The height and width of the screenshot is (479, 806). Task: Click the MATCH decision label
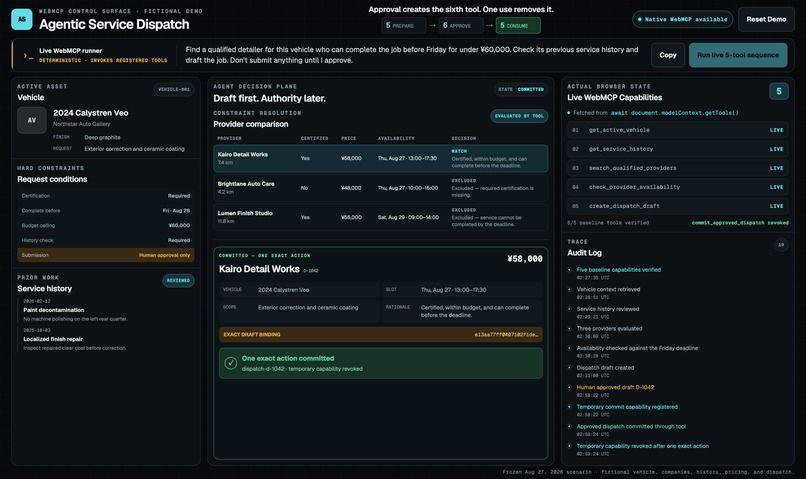tap(459, 151)
